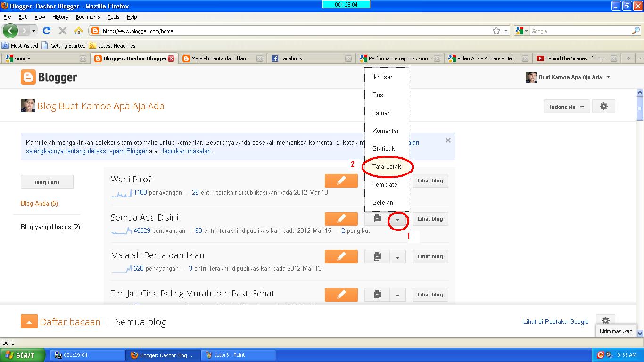Bookmark this page with the star icon
The width and height of the screenshot is (644, 362).
496,31
